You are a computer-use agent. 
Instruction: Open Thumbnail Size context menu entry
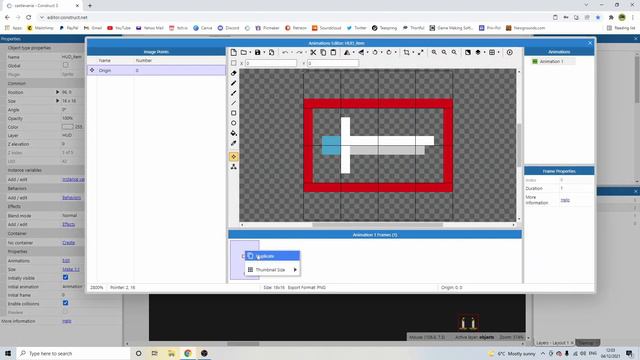click(273, 270)
